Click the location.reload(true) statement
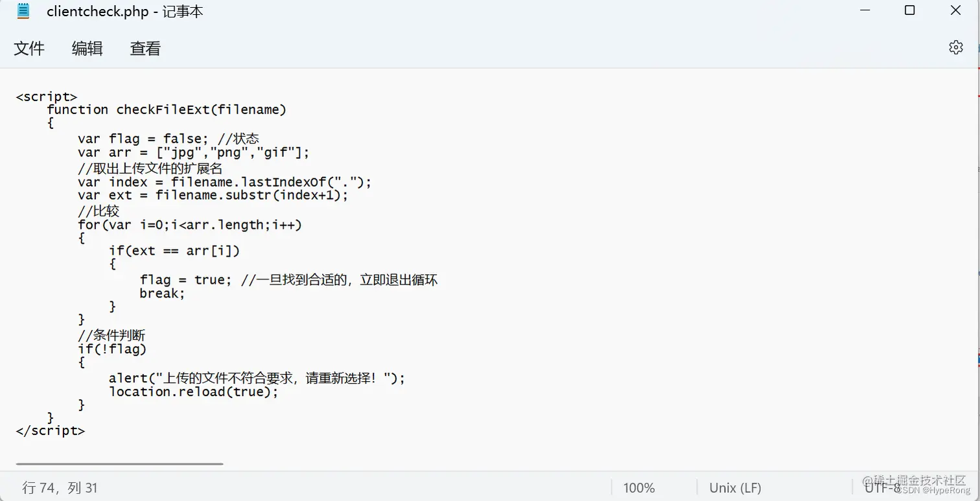 194,391
